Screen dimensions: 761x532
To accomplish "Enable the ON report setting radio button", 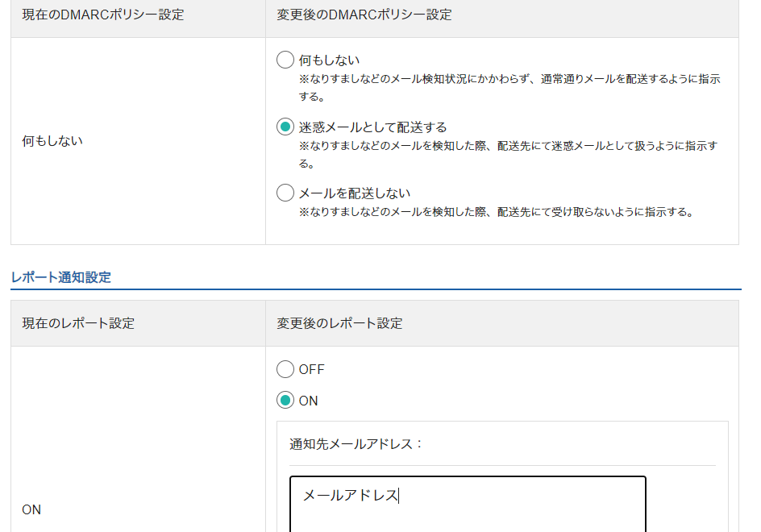I will 285,401.
